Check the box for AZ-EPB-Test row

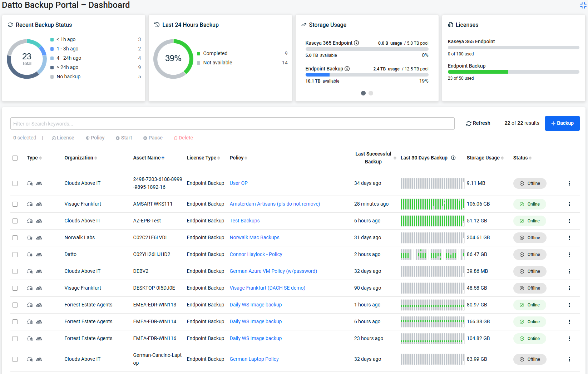(x=15, y=221)
